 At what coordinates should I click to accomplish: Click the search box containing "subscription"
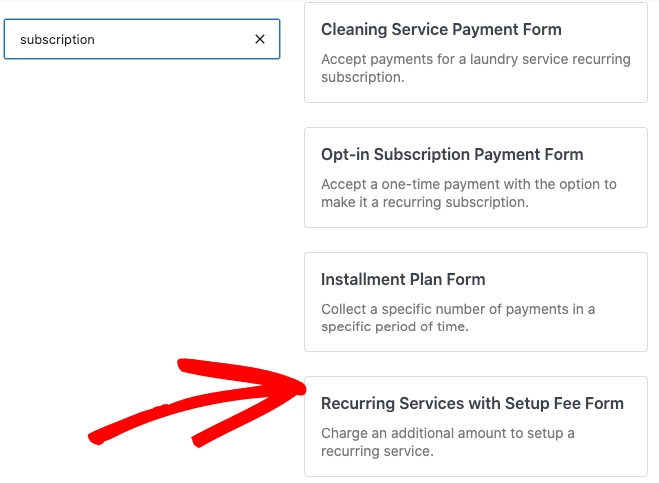coord(130,39)
